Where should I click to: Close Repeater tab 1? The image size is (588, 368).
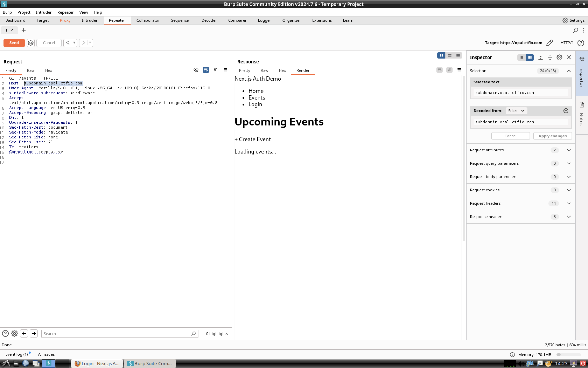(x=12, y=30)
